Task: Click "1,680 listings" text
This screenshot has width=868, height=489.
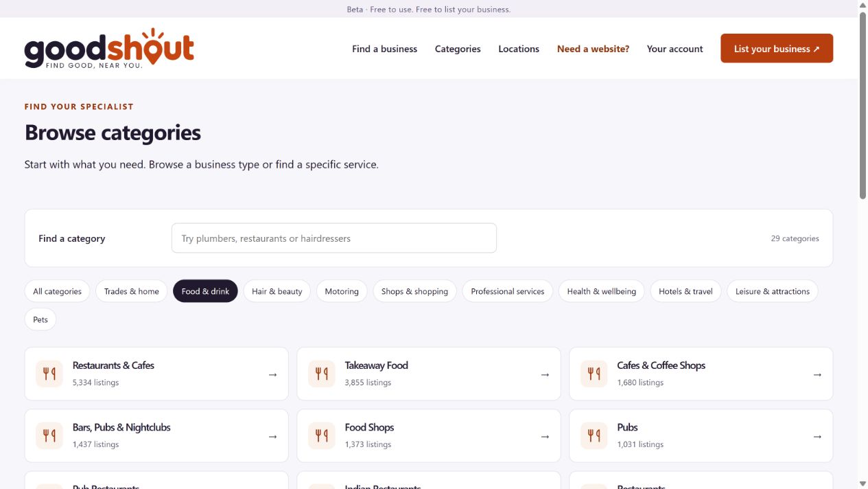Action: point(640,383)
